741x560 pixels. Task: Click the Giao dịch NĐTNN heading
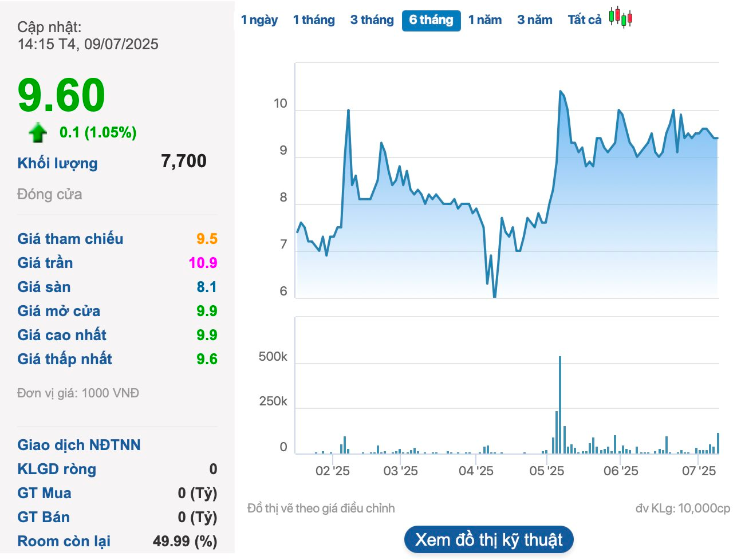coord(79,445)
